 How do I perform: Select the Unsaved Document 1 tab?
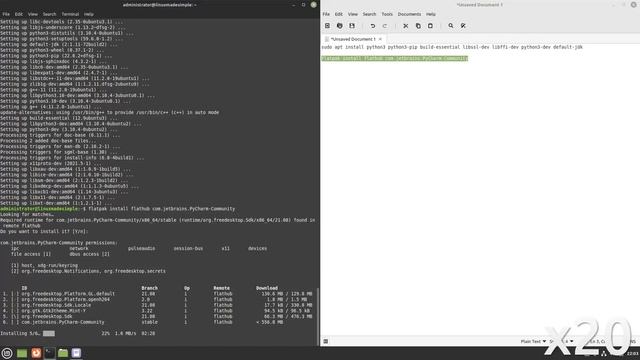[353, 39]
